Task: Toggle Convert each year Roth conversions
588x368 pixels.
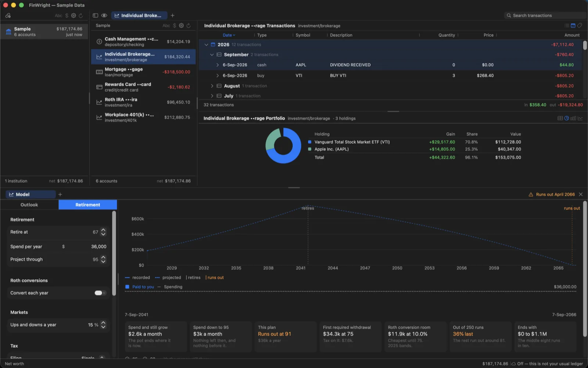Action: 100,293
